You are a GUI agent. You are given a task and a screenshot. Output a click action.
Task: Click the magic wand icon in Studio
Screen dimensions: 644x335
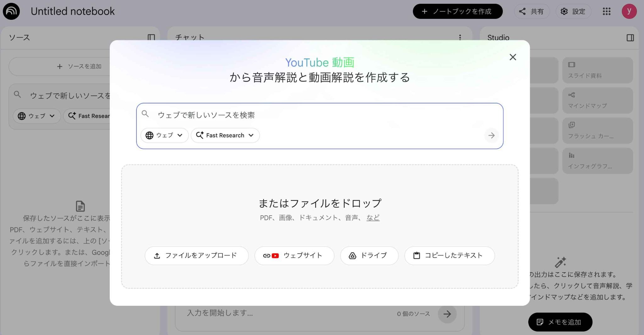click(560, 262)
